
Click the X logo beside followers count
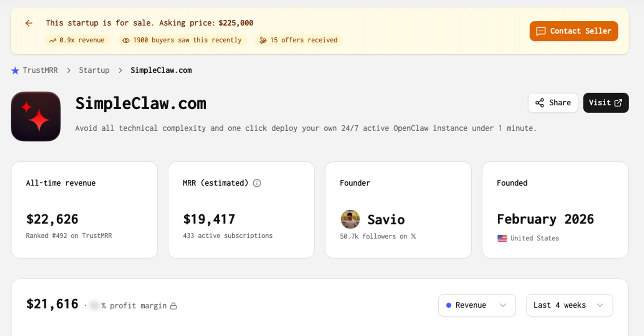point(413,236)
